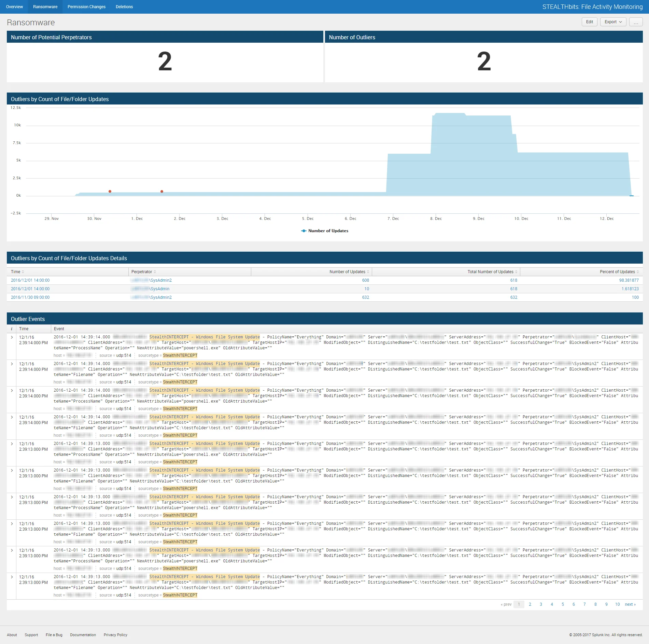The width and height of the screenshot is (649, 644).
Task: Expand the fourth outlier event row
Action: coord(12,417)
